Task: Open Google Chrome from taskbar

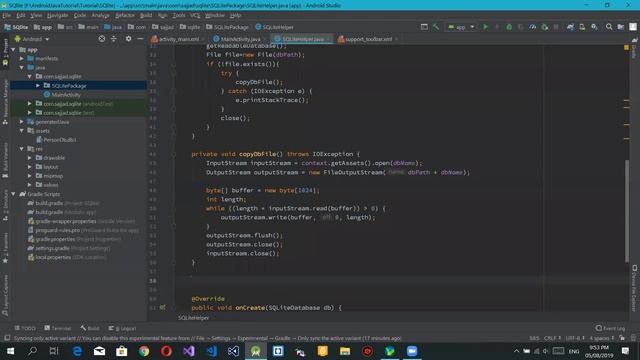Action: [144, 351]
